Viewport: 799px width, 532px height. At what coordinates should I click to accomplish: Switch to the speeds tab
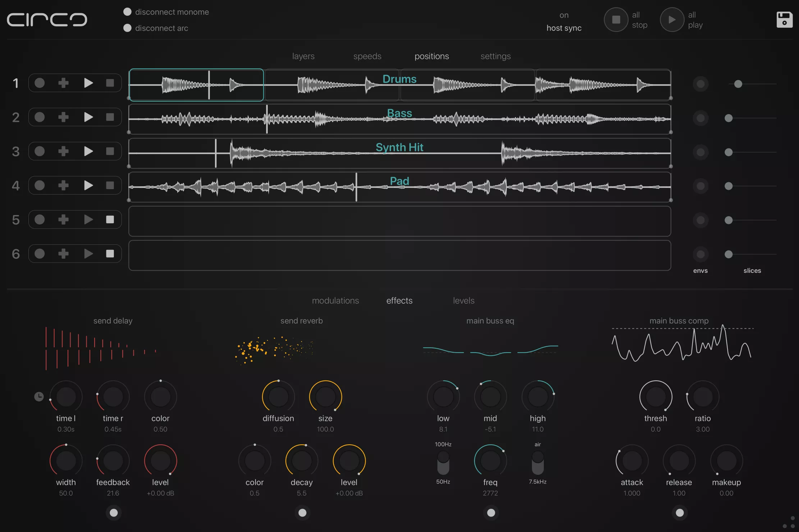coord(367,56)
